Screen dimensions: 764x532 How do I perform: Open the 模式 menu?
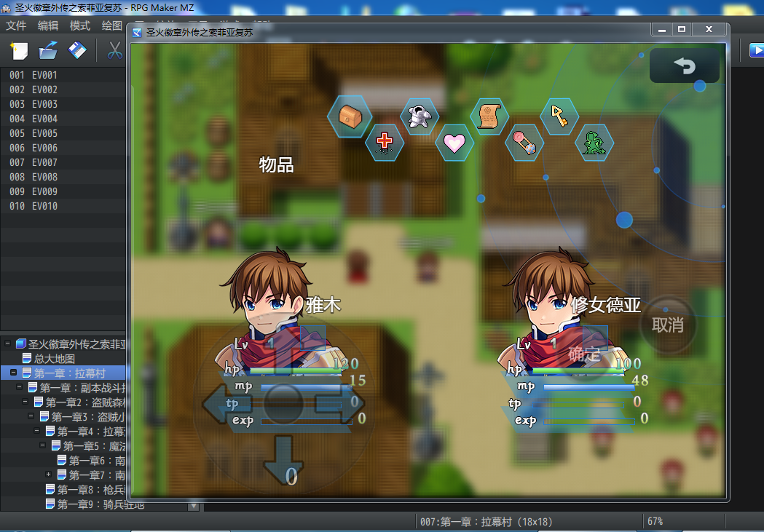pos(80,25)
